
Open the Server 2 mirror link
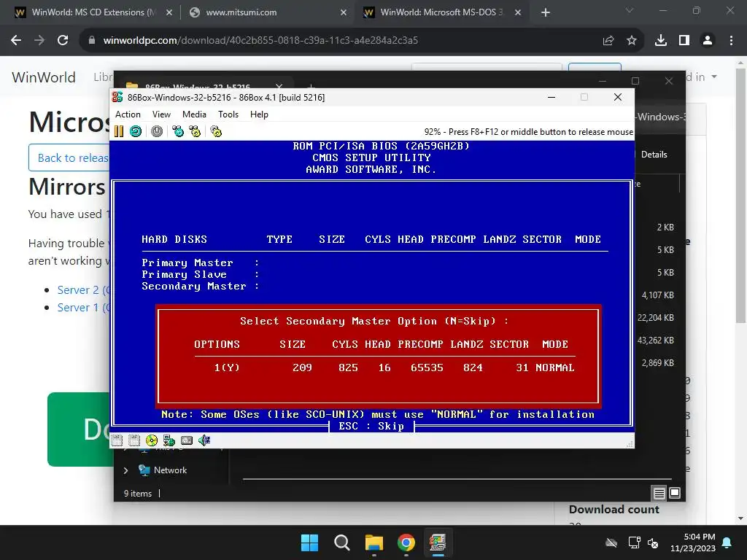pyautogui.click(x=83, y=289)
